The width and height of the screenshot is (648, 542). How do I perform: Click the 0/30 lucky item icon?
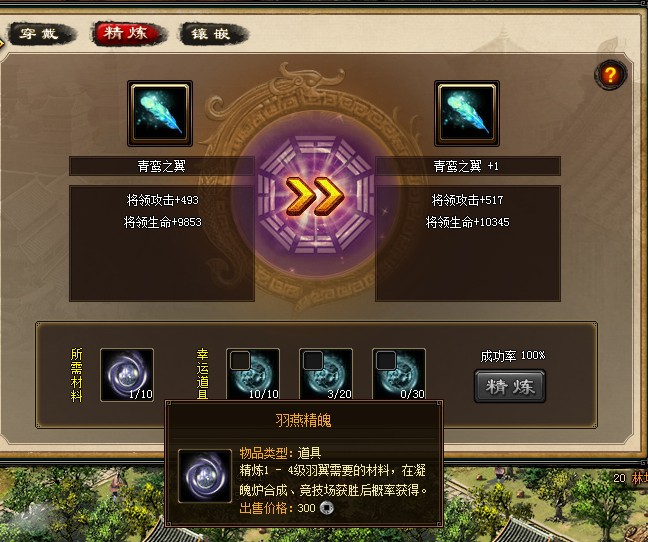pyautogui.click(x=399, y=375)
